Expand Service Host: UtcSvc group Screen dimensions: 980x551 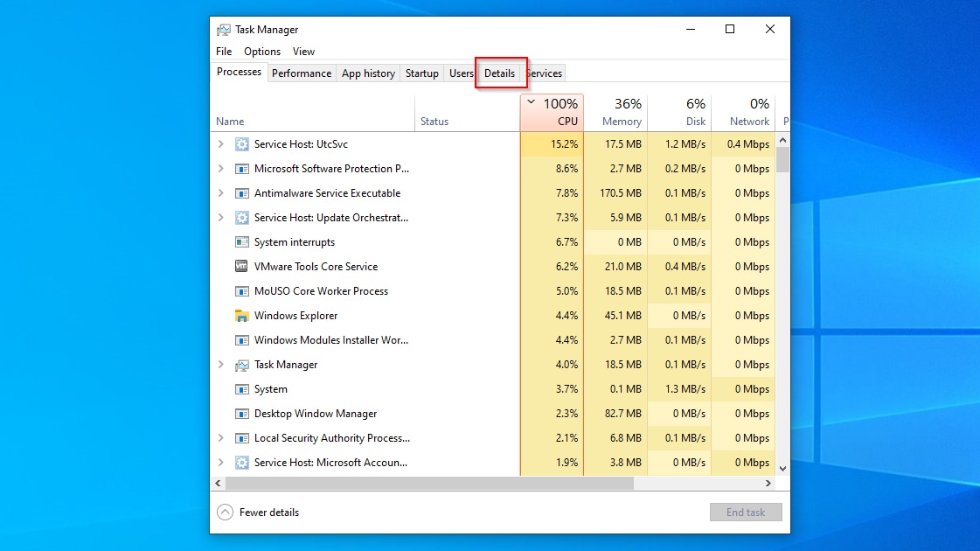(x=220, y=143)
